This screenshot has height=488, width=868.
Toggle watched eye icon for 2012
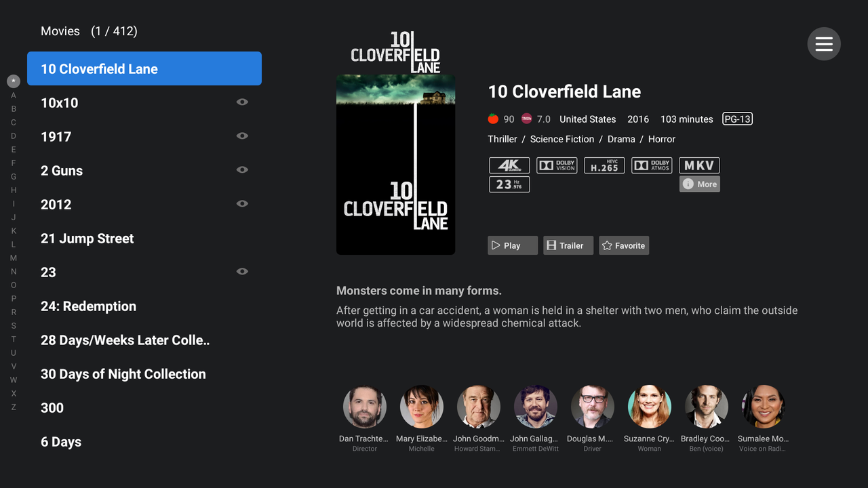pyautogui.click(x=242, y=203)
